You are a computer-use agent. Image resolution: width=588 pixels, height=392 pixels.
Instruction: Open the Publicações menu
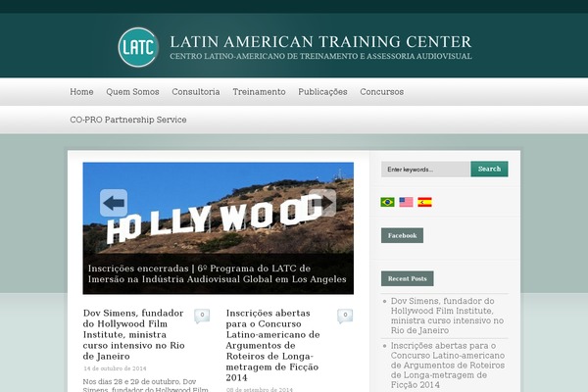click(x=322, y=92)
